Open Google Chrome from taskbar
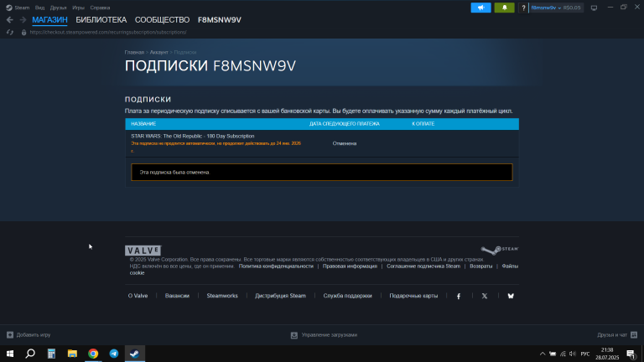 tap(93, 354)
